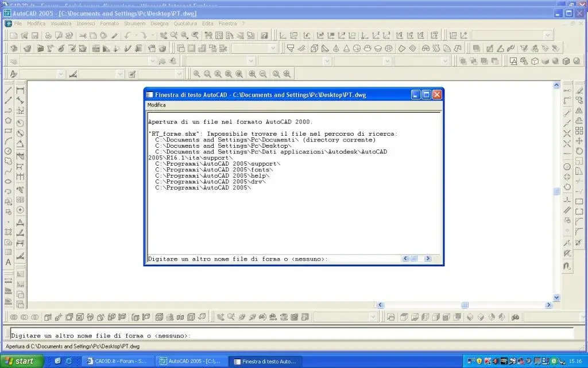Select the Line draw tool

point(8,90)
